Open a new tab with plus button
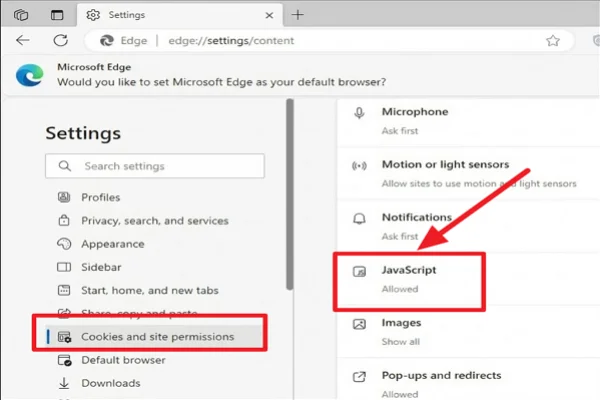This screenshot has height=400, width=600. click(298, 15)
